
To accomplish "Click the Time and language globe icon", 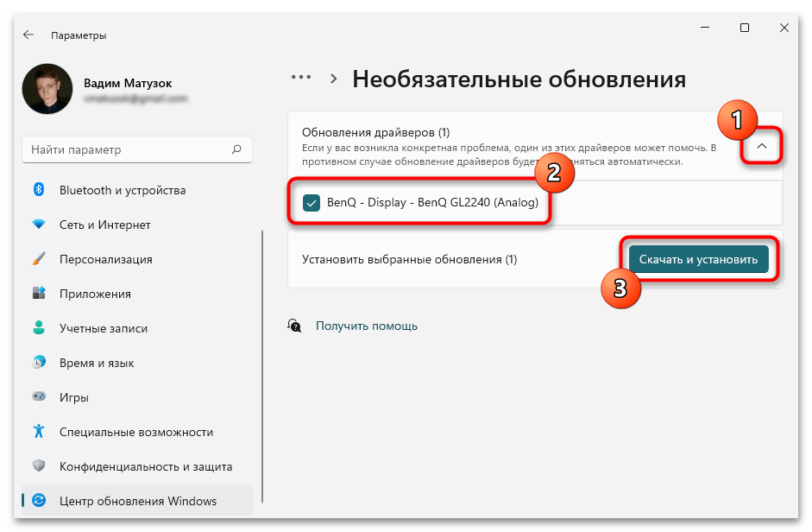I will (x=39, y=363).
